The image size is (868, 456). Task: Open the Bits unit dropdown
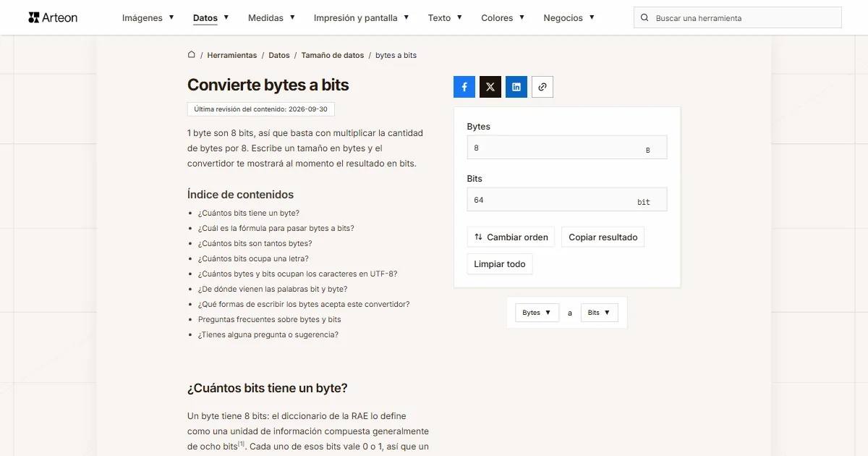[599, 313]
